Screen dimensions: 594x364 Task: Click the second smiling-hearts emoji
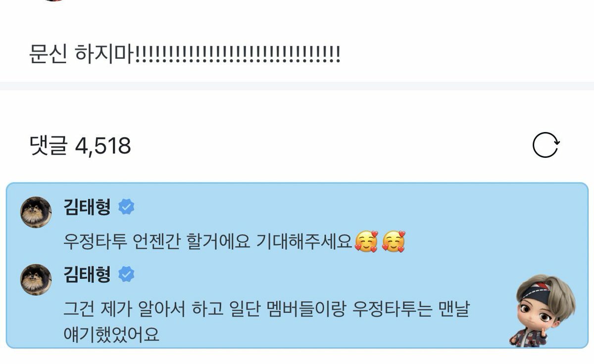[x=394, y=241]
